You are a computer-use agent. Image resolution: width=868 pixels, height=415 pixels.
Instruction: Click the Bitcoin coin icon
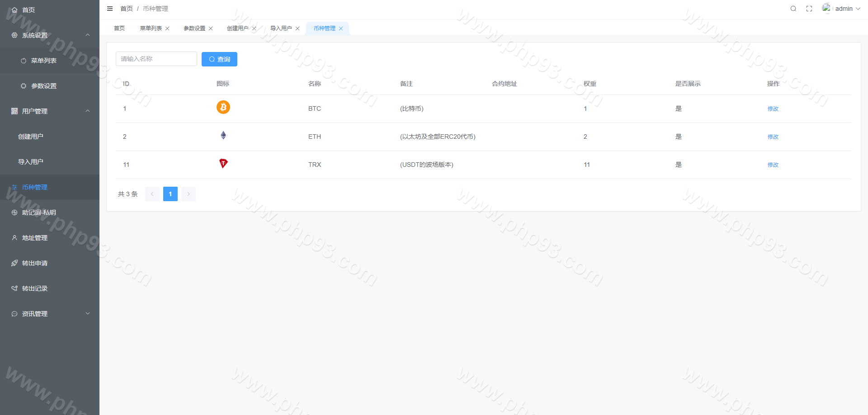tap(223, 107)
